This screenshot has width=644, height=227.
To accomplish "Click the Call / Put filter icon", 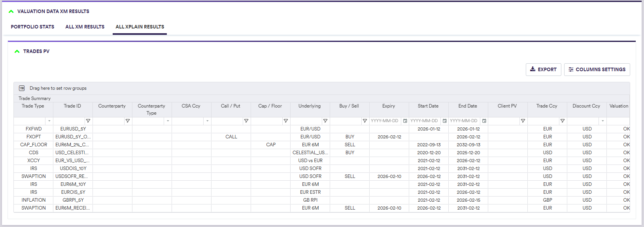I will click(x=246, y=121).
